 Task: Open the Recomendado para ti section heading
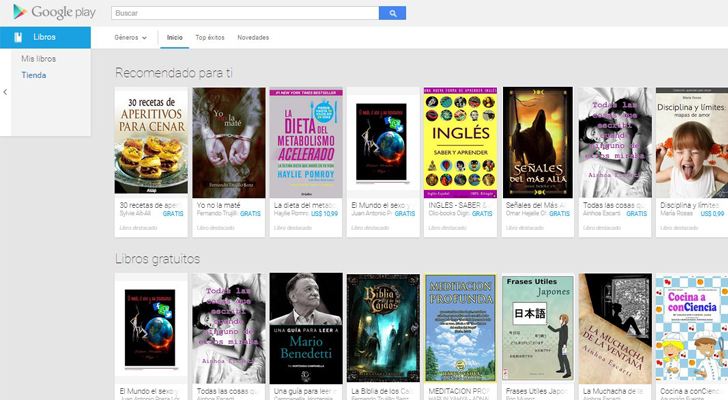[174, 73]
